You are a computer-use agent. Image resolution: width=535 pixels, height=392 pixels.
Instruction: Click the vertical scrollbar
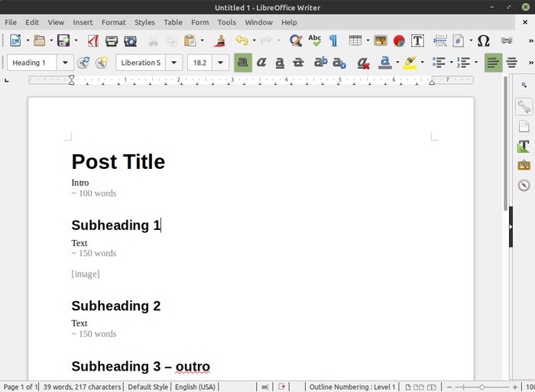point(505,144)
